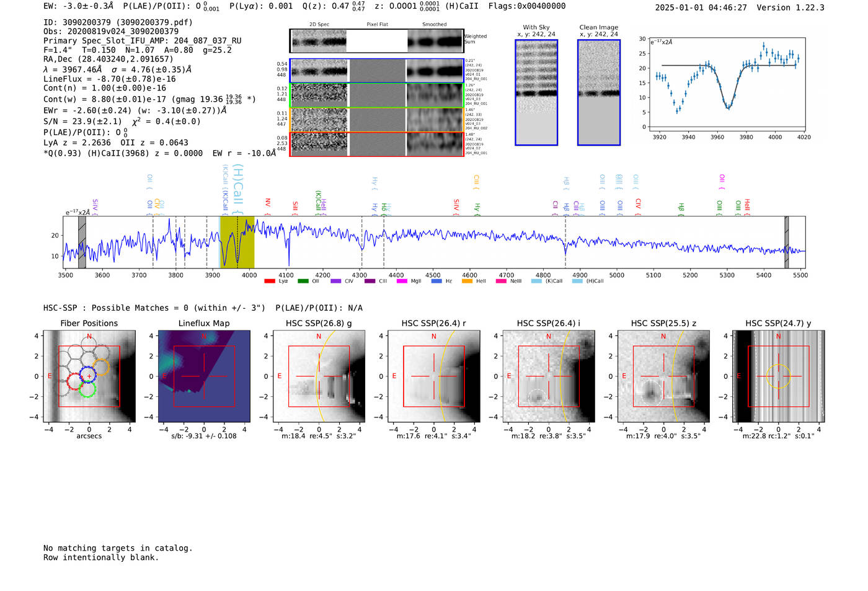Click the hatched gray region near 3550
868x591 pixels.
[82, 242]
